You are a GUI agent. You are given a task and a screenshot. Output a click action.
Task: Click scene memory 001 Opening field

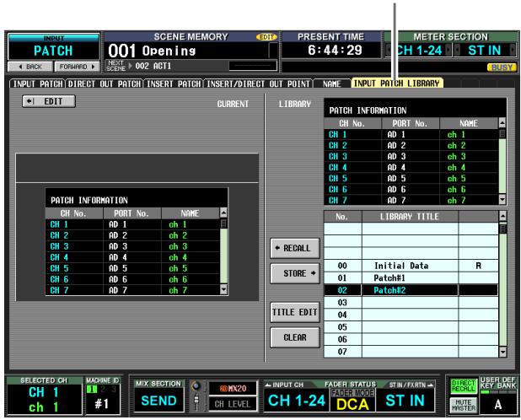[186, 51]
